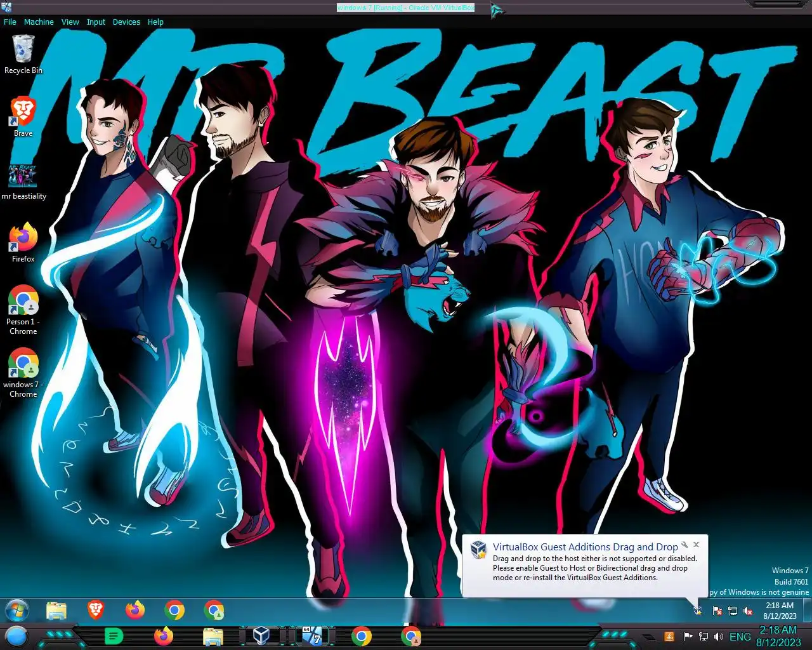The height and width of the screenshot is (650, 812).
Task: Open the host volume speaker icon
Action: point(719,637)
